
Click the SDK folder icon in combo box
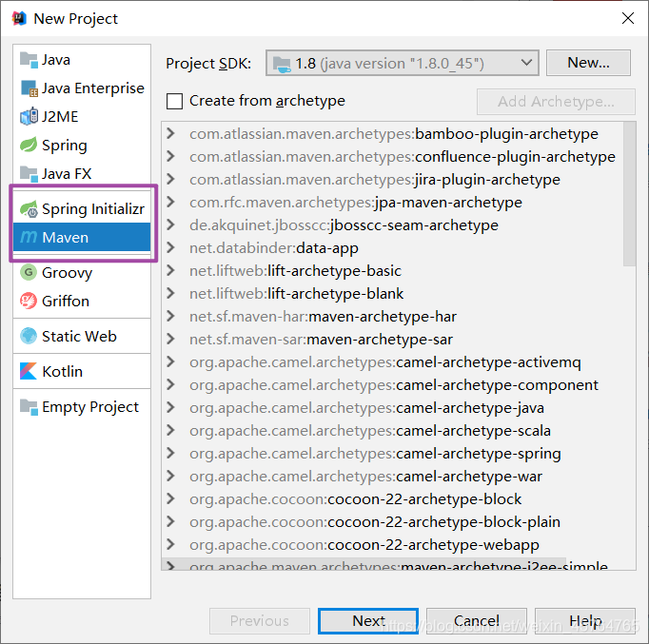tap(282, 64)
